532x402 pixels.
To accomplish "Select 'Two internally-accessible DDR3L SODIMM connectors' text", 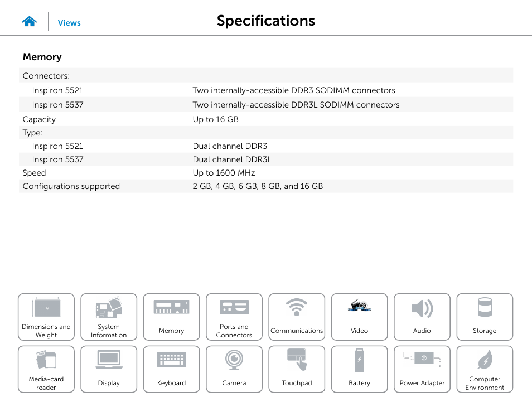I will (296, 105).
